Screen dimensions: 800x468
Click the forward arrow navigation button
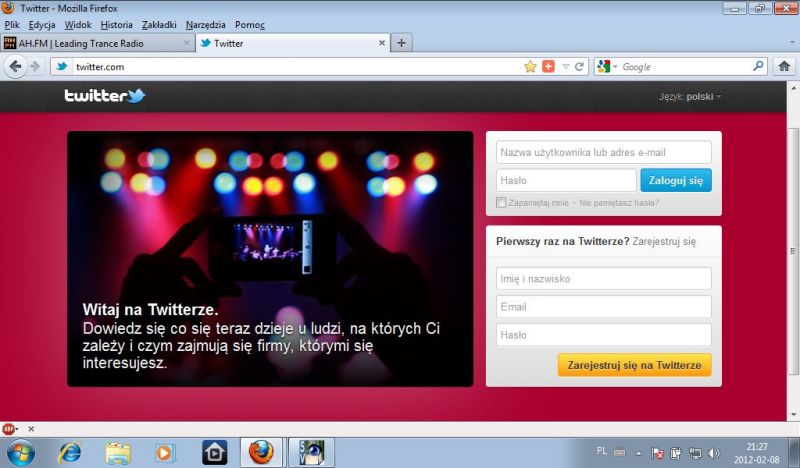pos(35,66)
